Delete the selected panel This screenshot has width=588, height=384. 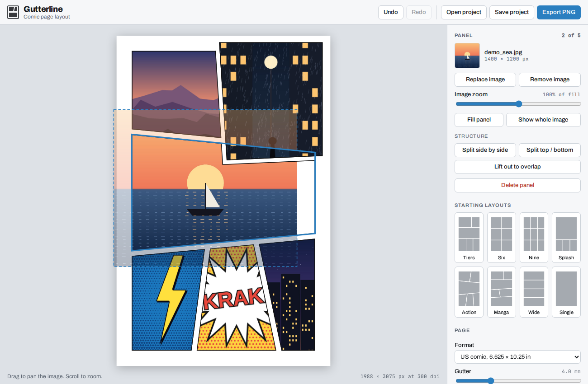coord(517,185)
